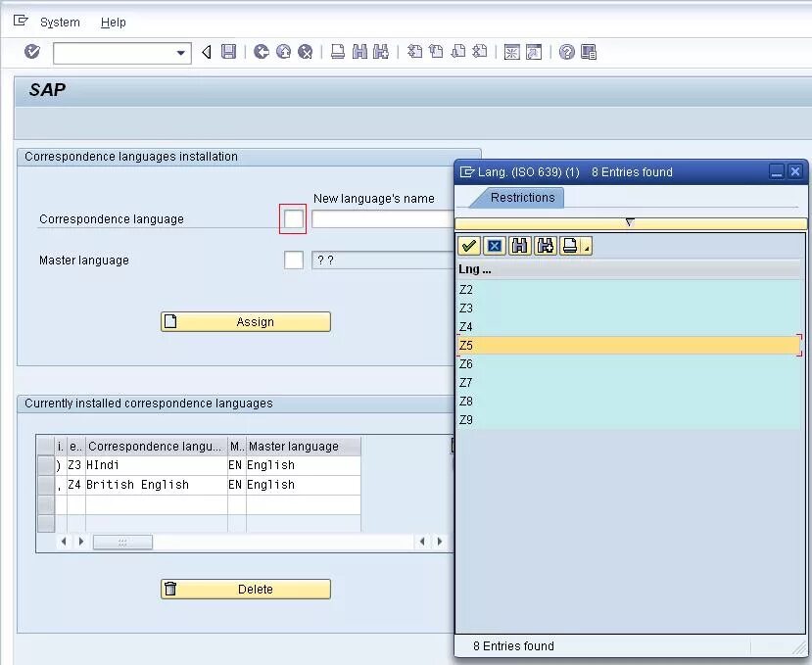This screenshot has height=665, width=812.
Task: Click the green checkmark Continue icon in dialog
Action: coord(469,246)
